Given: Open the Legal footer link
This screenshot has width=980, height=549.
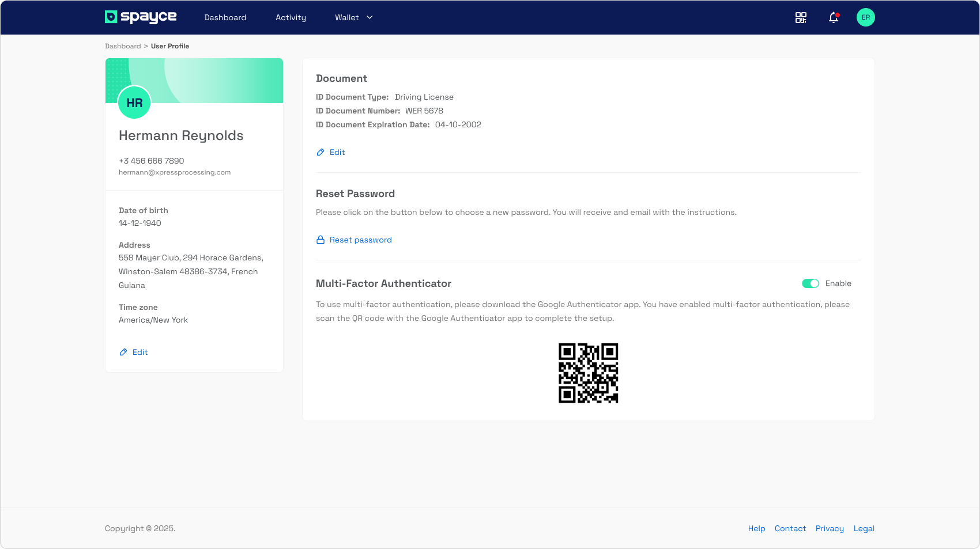Looking at the screenshot, I should click(864, 528).
